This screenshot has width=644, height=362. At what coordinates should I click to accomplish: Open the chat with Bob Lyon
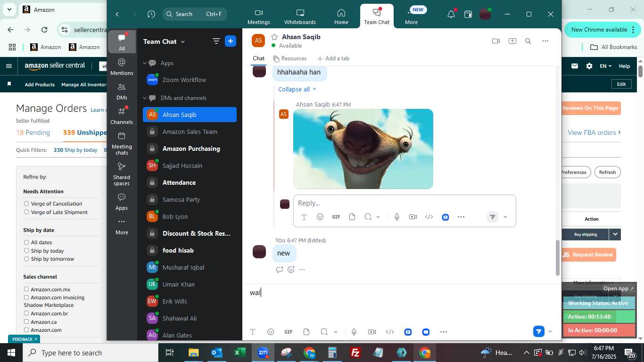(x=190, y=216)
